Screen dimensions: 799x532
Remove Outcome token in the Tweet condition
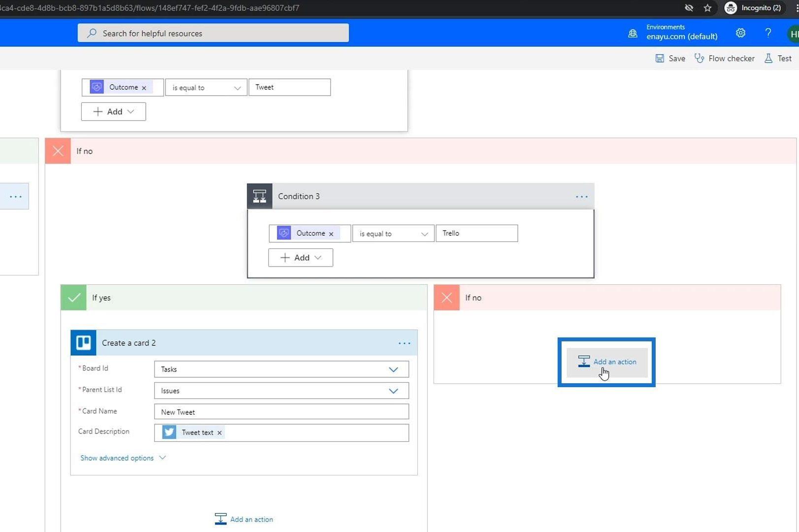point(144,88)
